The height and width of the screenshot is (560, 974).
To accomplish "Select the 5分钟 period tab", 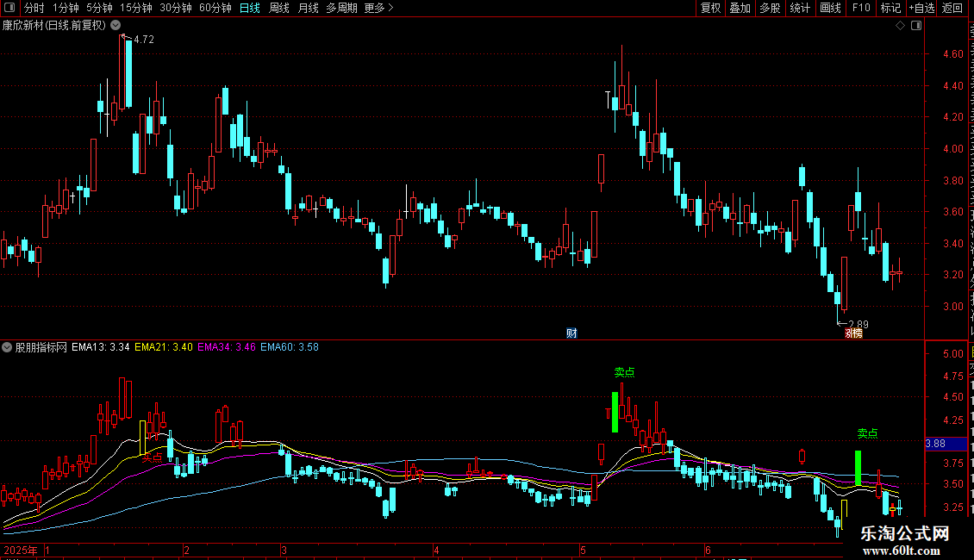I will coord(99,8).
